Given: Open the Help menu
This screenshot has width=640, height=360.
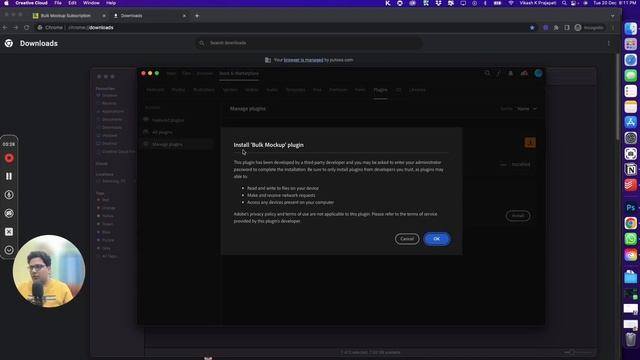Looking at the screenshot, I should (x=111, y=3).
